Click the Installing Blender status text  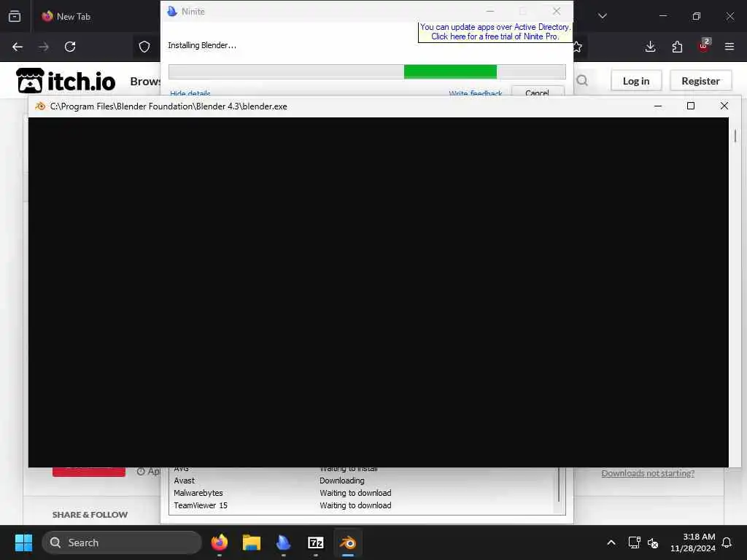pyautogui.click(x=202, y=45)
